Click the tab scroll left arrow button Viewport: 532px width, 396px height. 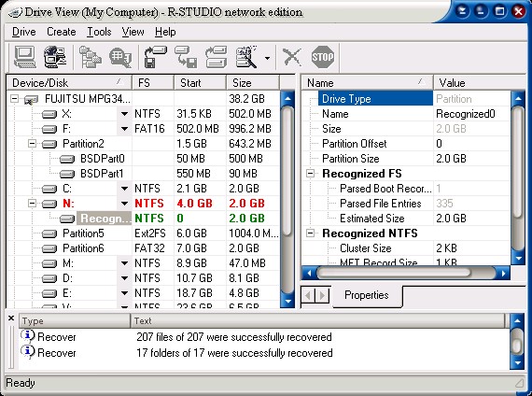pos(308,295)
